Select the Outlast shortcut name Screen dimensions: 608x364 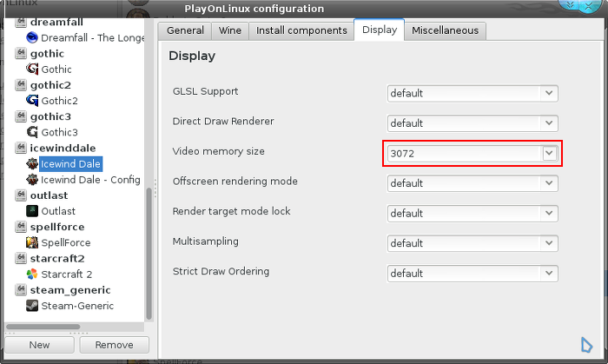pyautogui.click(x=58, y=211)
